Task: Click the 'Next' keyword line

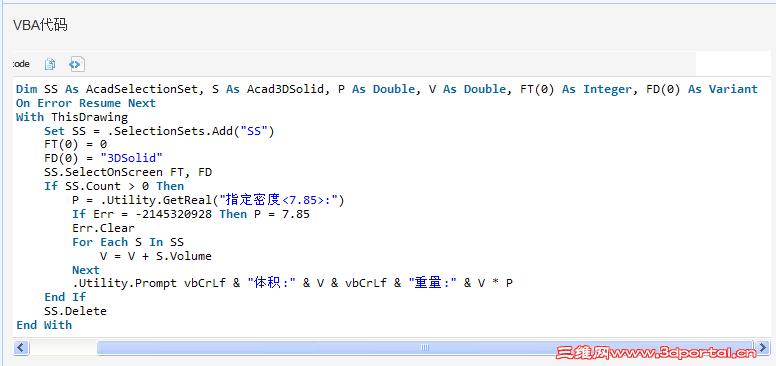Action: coord(86,270)
